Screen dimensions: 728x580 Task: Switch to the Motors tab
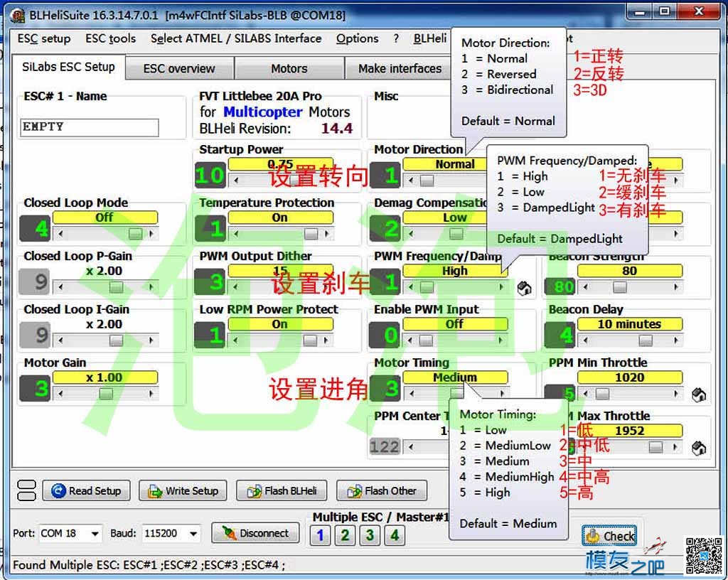tap(289, 69)
